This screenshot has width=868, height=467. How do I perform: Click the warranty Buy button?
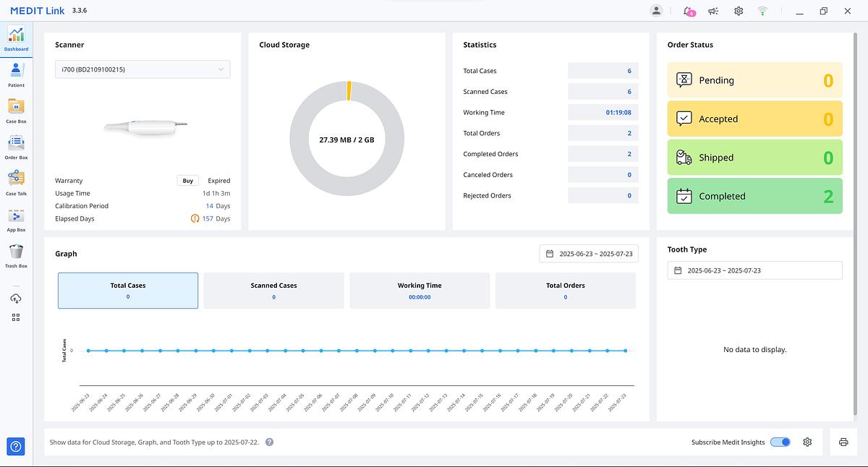187,181
